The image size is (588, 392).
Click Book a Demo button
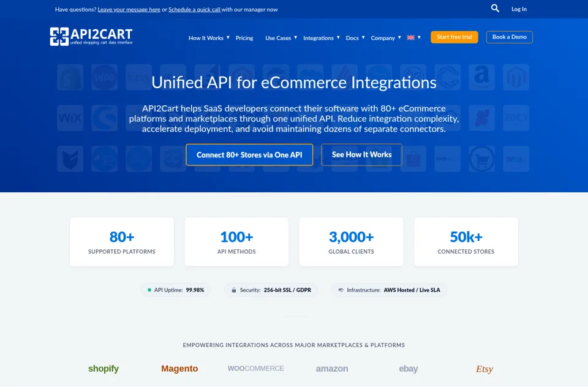coord(509,37)
